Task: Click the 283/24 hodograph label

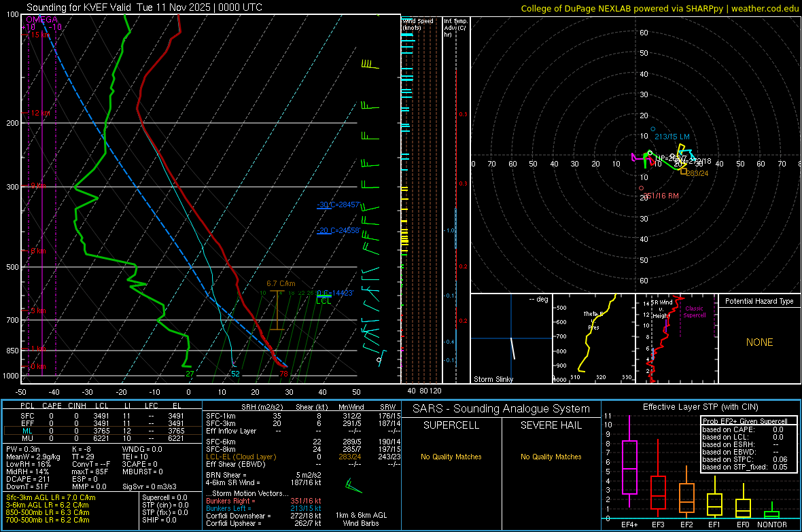Action: coord(697,173)
